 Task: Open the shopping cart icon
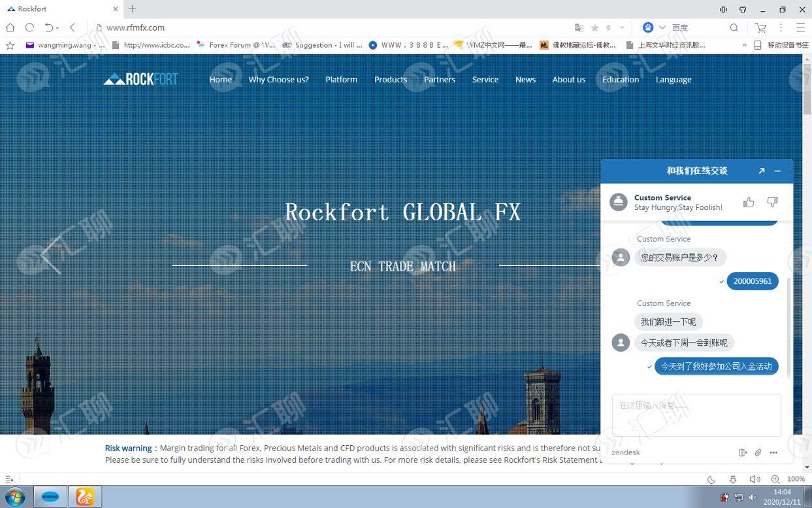click(x=761, y=27)
